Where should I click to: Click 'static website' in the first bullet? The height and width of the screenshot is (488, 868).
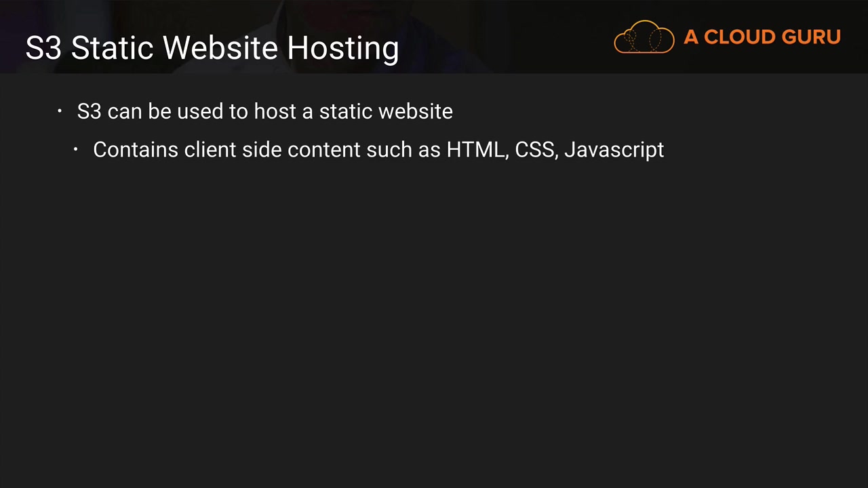tap(386, 111)
